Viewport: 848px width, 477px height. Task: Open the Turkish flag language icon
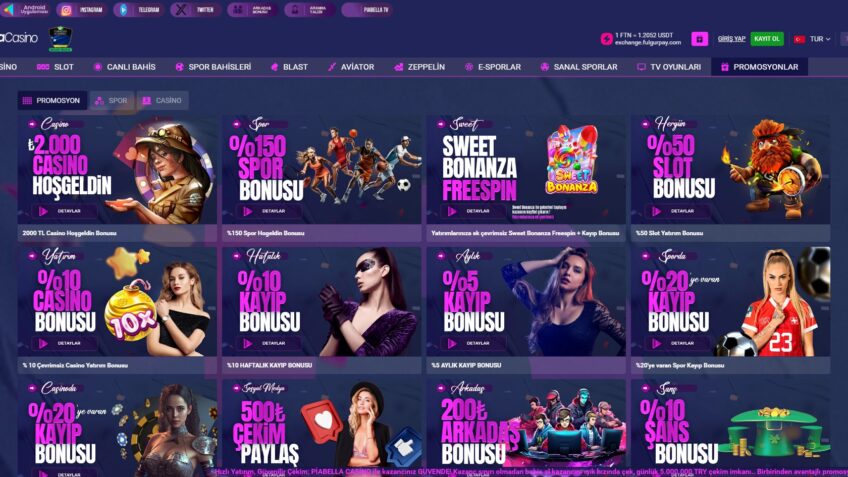[x=799, y=39]
